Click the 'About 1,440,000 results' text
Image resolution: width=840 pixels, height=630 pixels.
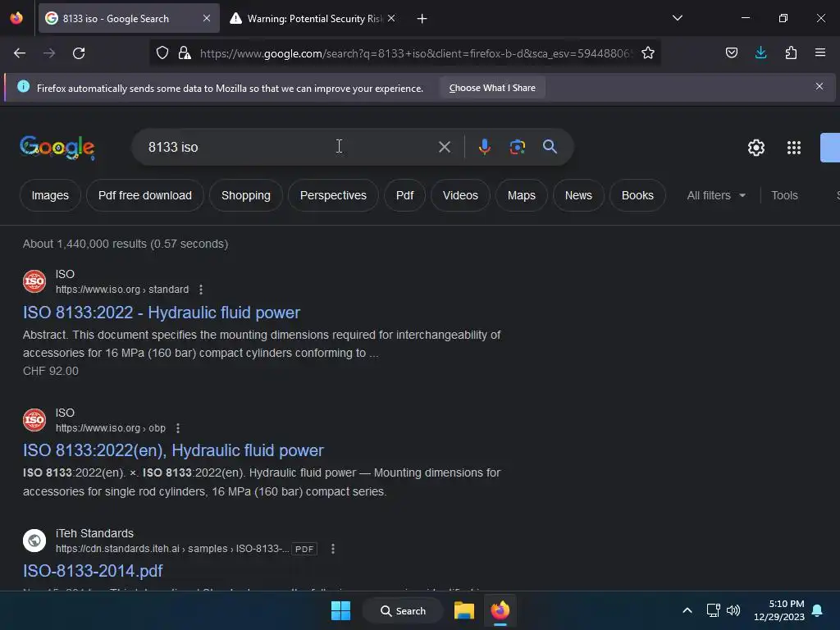point(126,244)
